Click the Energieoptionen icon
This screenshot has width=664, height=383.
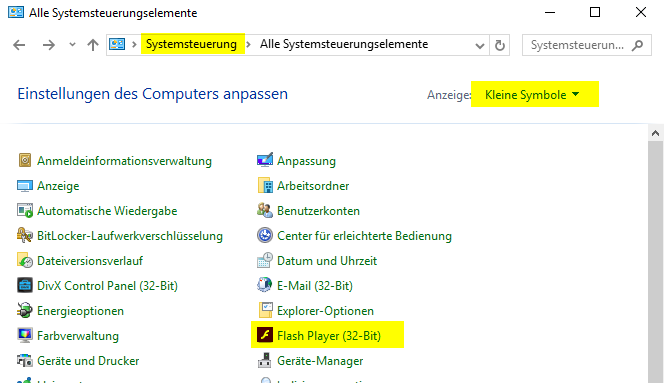coord(25,311)
